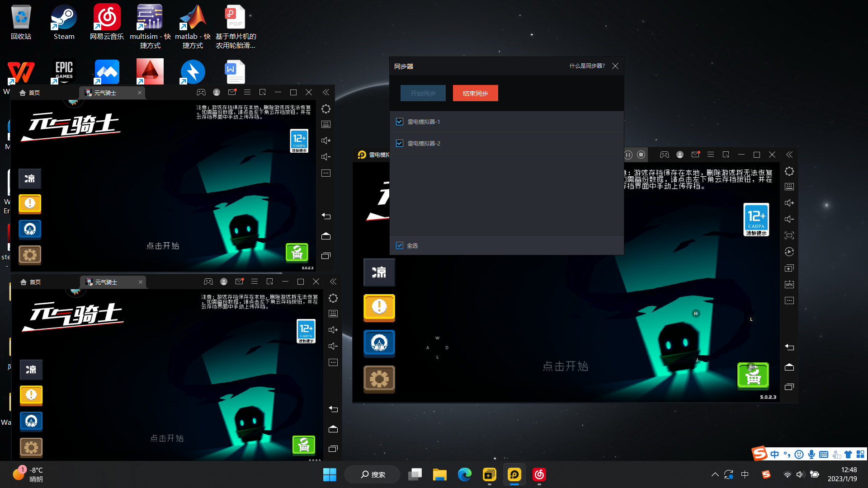This screenshot has width=868, height=488.
Task: Click blue cloud-save icon in bottom-left game
Action: click(x=31, y=421)
